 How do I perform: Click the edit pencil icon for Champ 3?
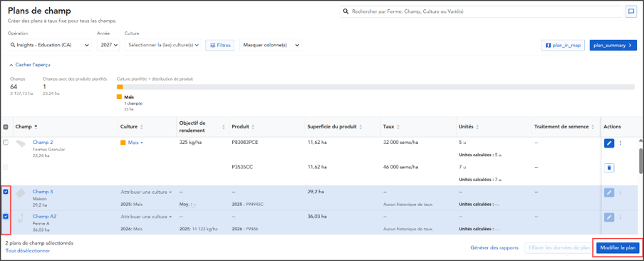[609, 193]
